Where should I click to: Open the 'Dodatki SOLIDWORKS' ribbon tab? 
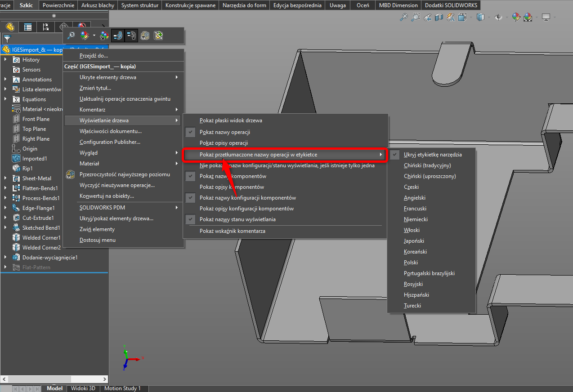451,5
